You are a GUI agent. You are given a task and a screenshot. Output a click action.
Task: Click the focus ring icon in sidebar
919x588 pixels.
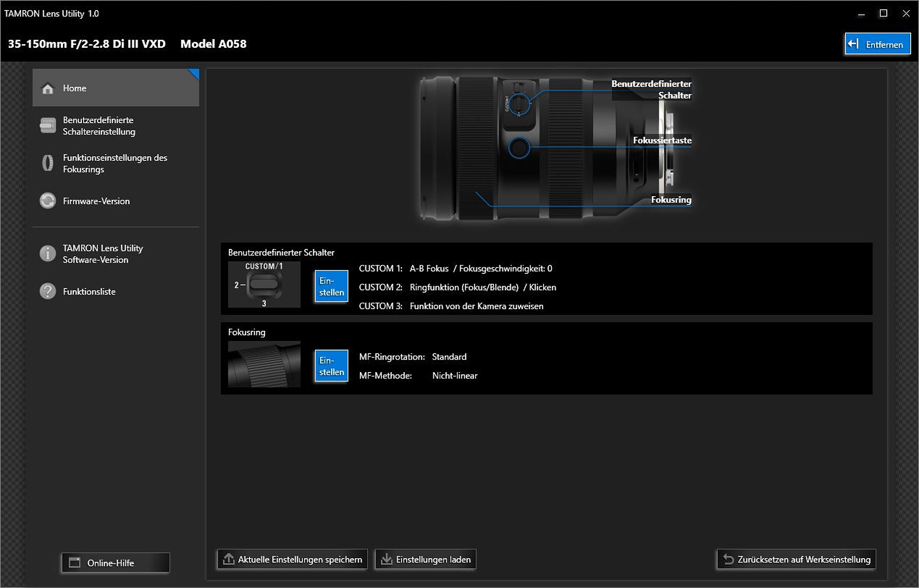48,163
